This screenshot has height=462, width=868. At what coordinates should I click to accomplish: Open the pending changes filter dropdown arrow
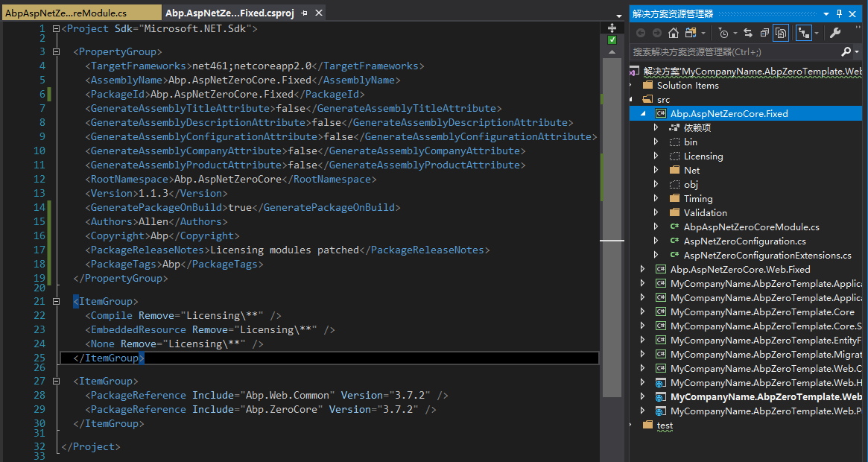[x=735, y=34]
